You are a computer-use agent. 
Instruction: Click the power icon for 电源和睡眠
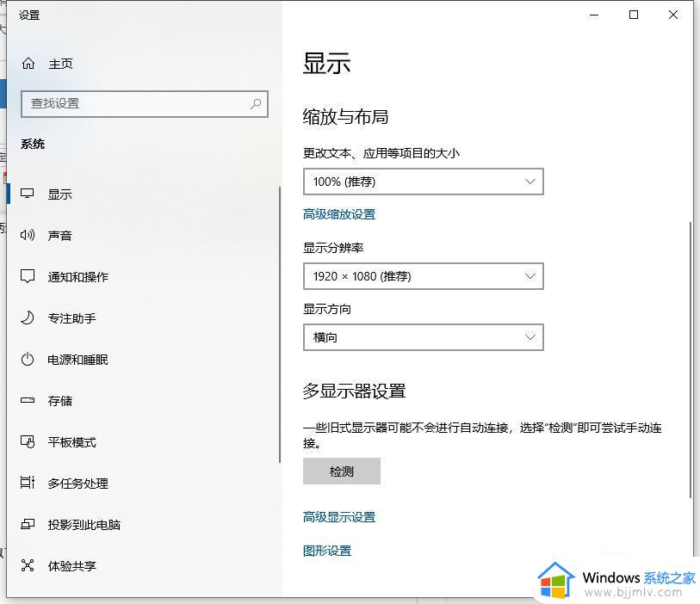(28, 359)
